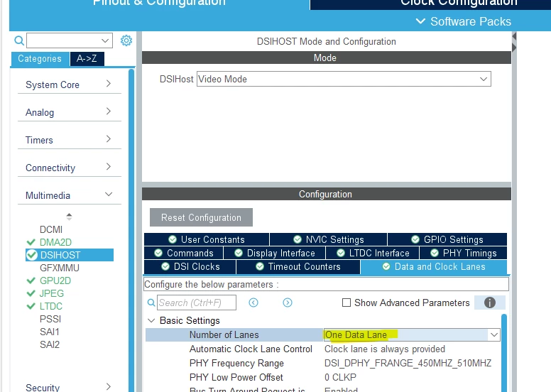
Task: Select PSSI in the Multimedia list
Action: 50,319
